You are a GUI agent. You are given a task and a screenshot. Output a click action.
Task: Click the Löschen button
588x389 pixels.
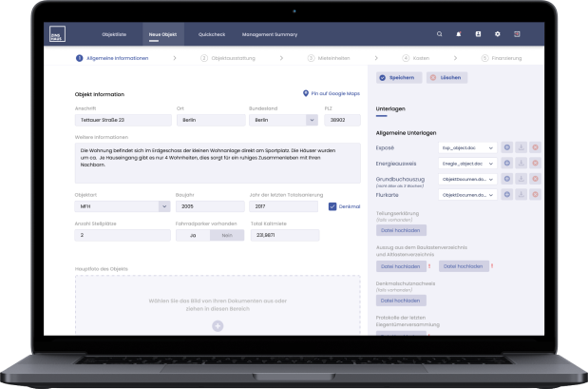pos(446,78)
